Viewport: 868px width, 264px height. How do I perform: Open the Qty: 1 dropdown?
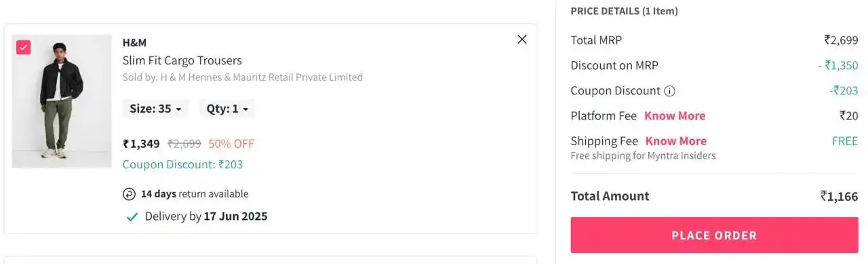tap(227, 109)
